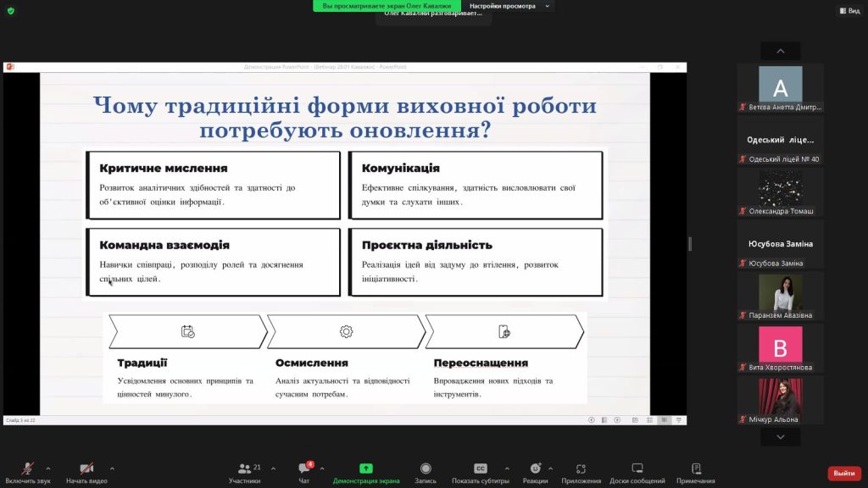Expand audio options arrow beside Включить звук
868x488 pixels.
pyautogui.click(x=47, y=468)
